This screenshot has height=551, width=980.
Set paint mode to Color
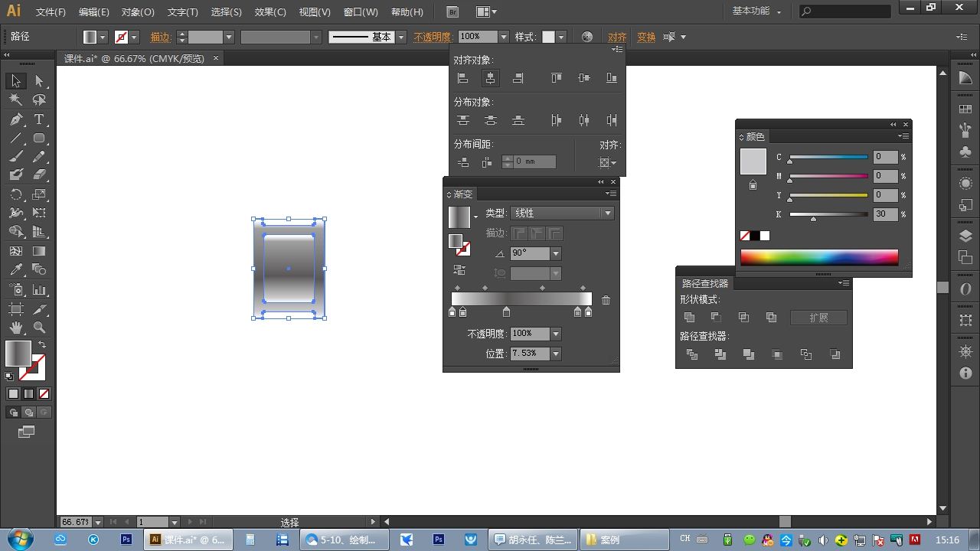pos(13,394)
